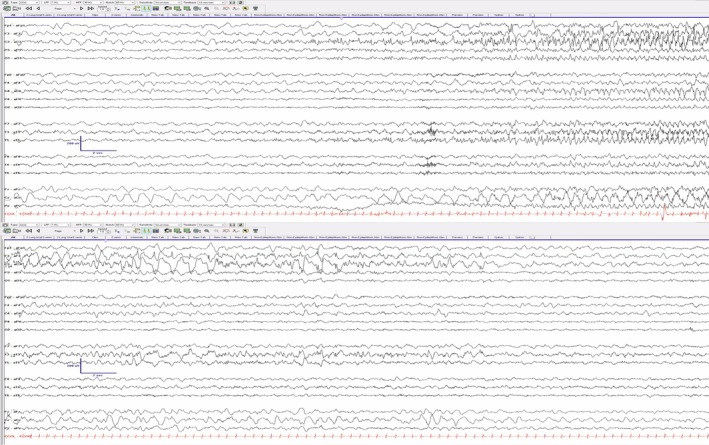Click the red ECG trace in upper panel

pyautogui.click(x=357, y=213)
